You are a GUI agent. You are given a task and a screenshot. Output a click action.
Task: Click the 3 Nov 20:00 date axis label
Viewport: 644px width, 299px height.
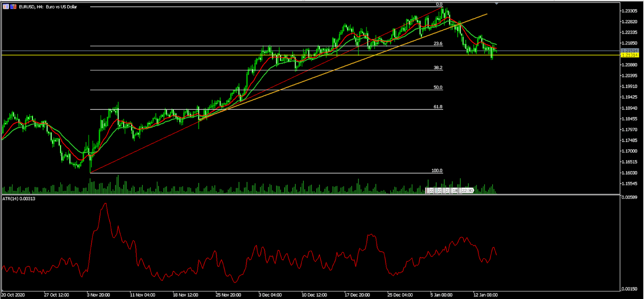[x=97, y=295]
